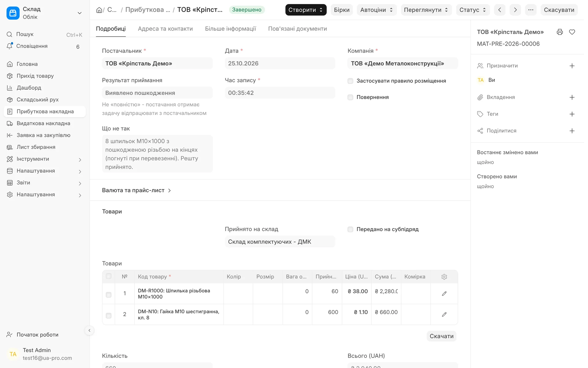Edit row DM-R1000 with pencil icon

click(444, 293)
